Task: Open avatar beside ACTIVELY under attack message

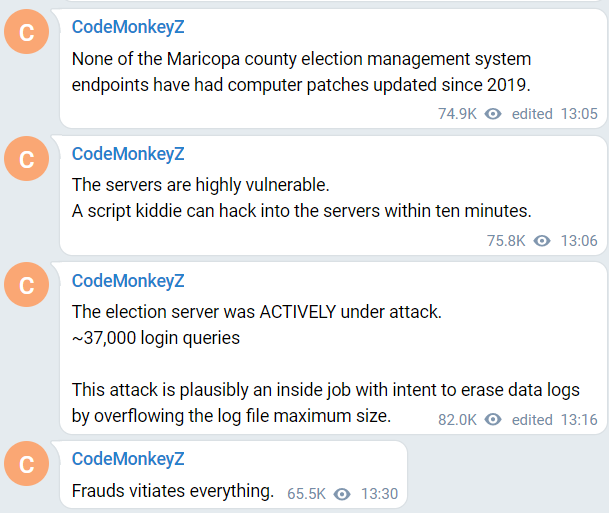Action: [26, 285]
